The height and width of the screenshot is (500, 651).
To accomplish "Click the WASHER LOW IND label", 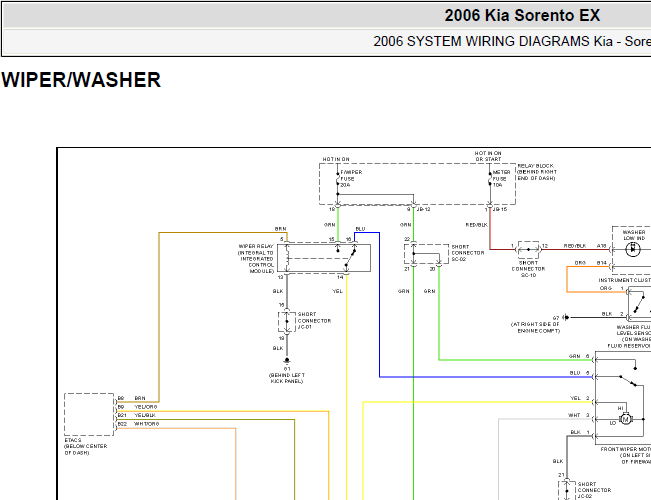I will (x=634, y=235).
